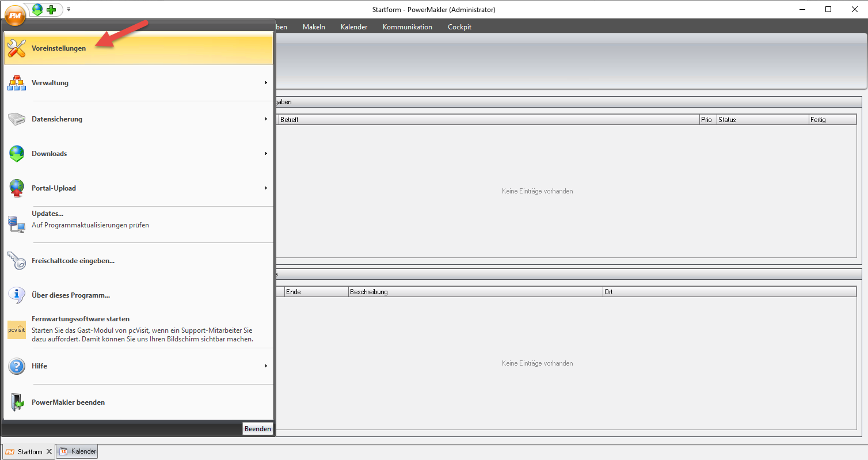The height and width of the screenshot is (460, 868).
Task: Click the calendar icon on Kalender tab
Action: click(x=63, y=451)
